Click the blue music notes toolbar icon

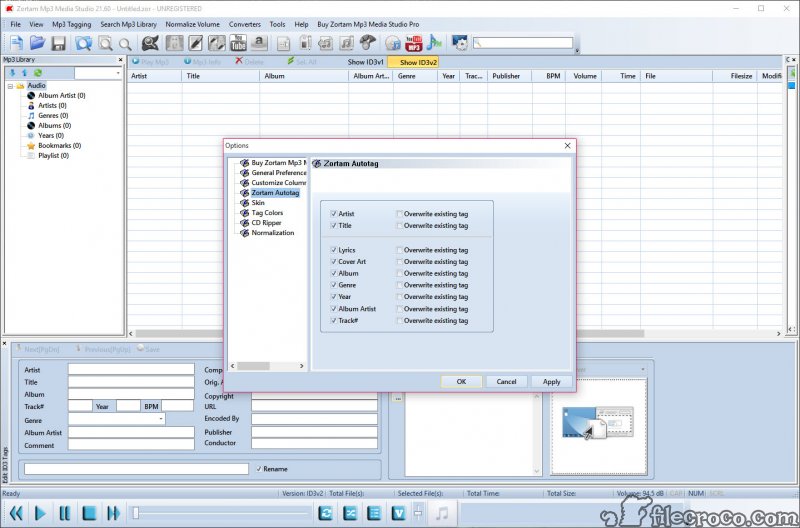[x=434, y=43]
